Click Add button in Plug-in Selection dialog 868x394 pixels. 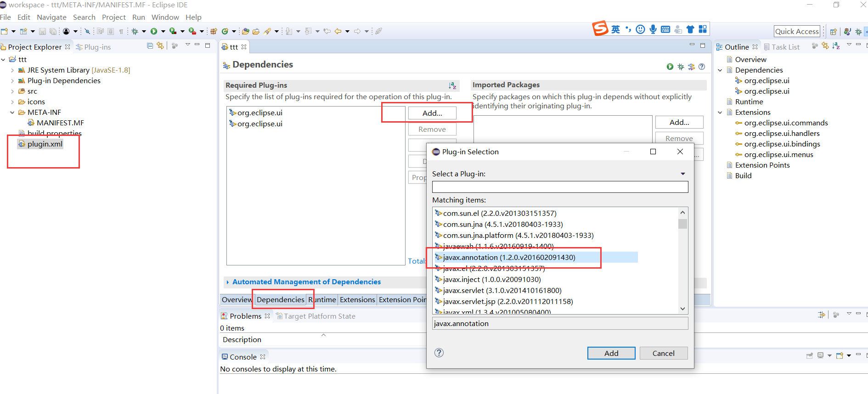coord(611,353)
